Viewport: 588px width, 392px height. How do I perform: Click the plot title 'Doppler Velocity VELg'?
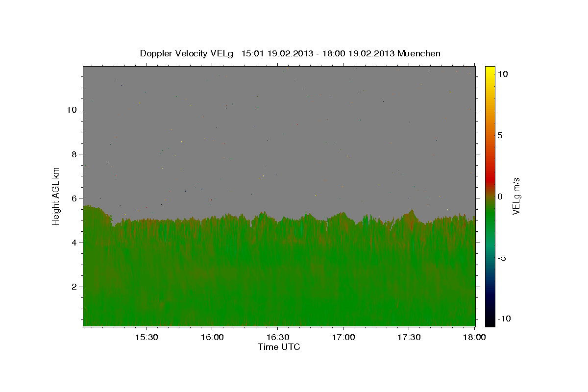click(187, 53)
